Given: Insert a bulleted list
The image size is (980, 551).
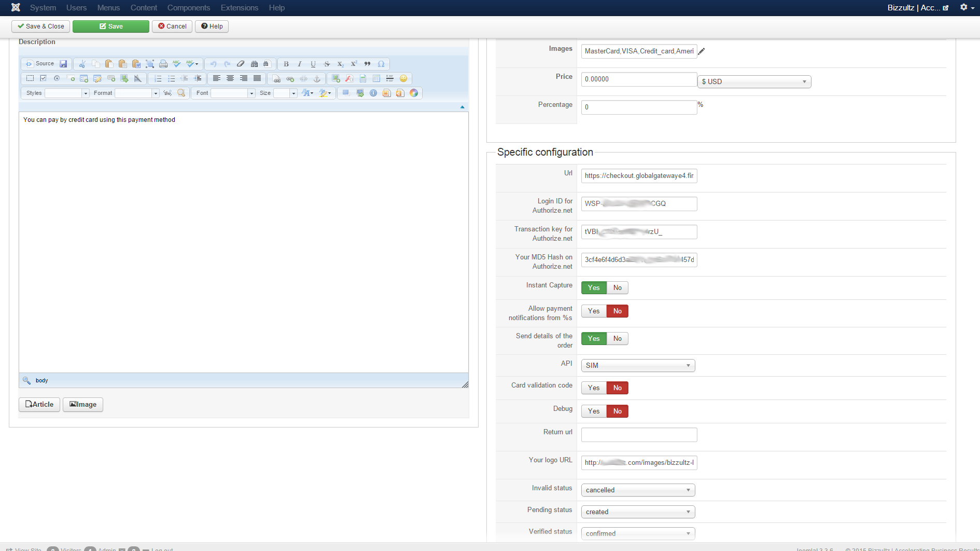Looking at the screenshot, I should pyautogui.click(x=172, y=78).
